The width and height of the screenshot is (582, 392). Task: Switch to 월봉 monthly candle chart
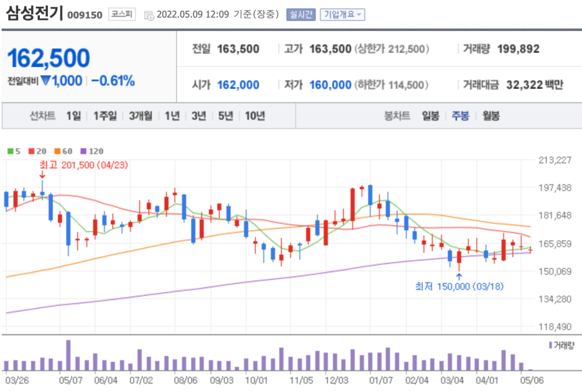[491, 116]
